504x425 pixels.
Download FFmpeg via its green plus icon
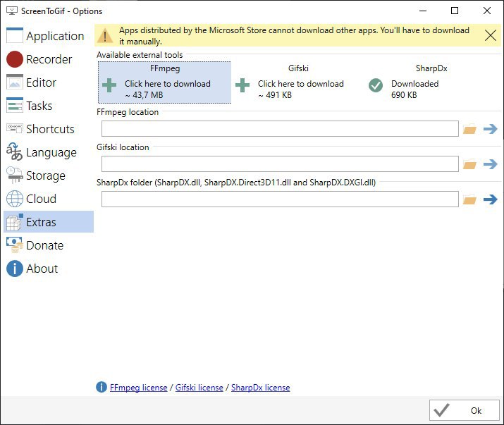coord(109,85)
